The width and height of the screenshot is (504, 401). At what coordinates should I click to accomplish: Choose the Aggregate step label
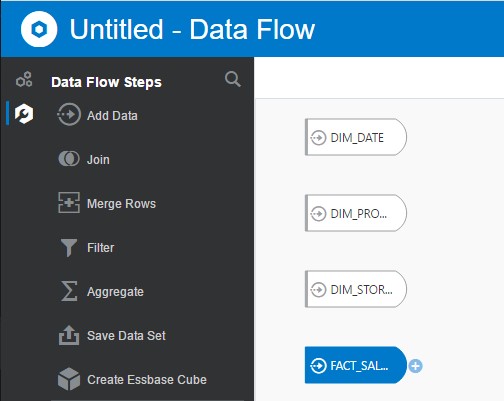pos(115,292)
